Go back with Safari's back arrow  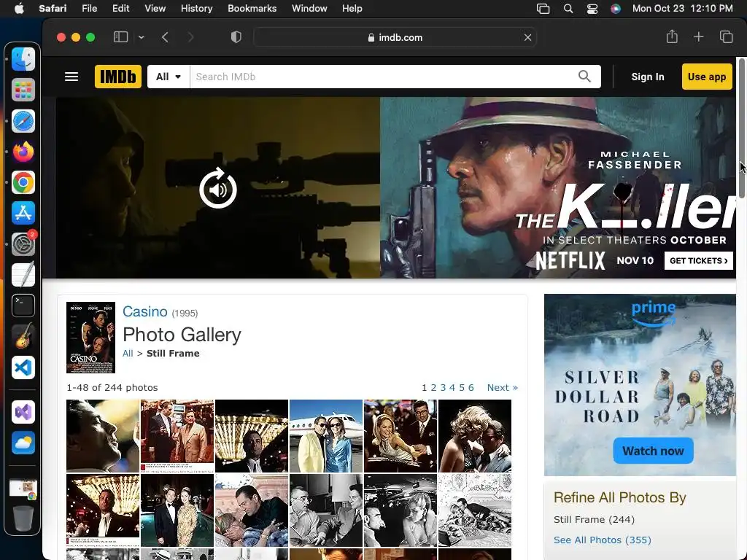click(x=166, y=37)
